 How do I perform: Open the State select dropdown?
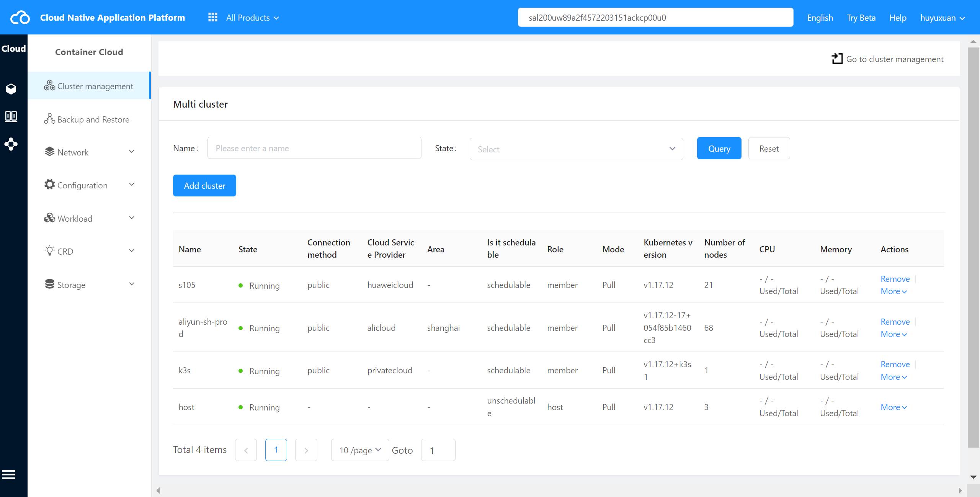coord(576,149)
